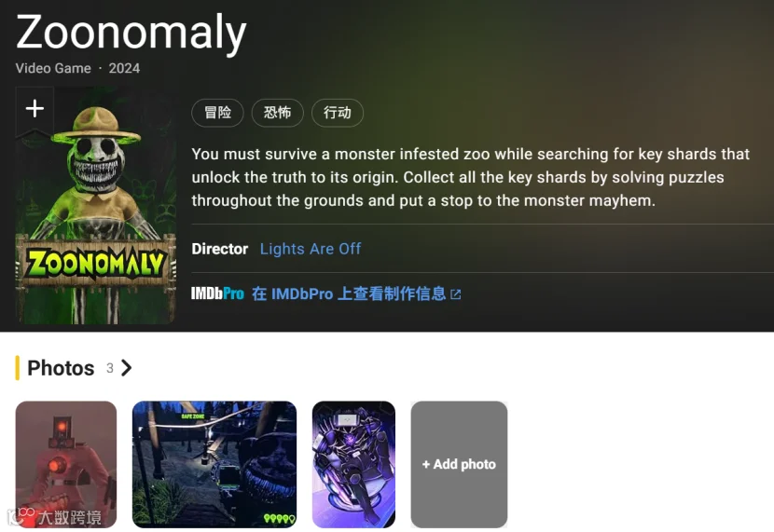This screenshot has height=532, width=774.
Task: Click the 2024 release year
Action: [124, 69]
